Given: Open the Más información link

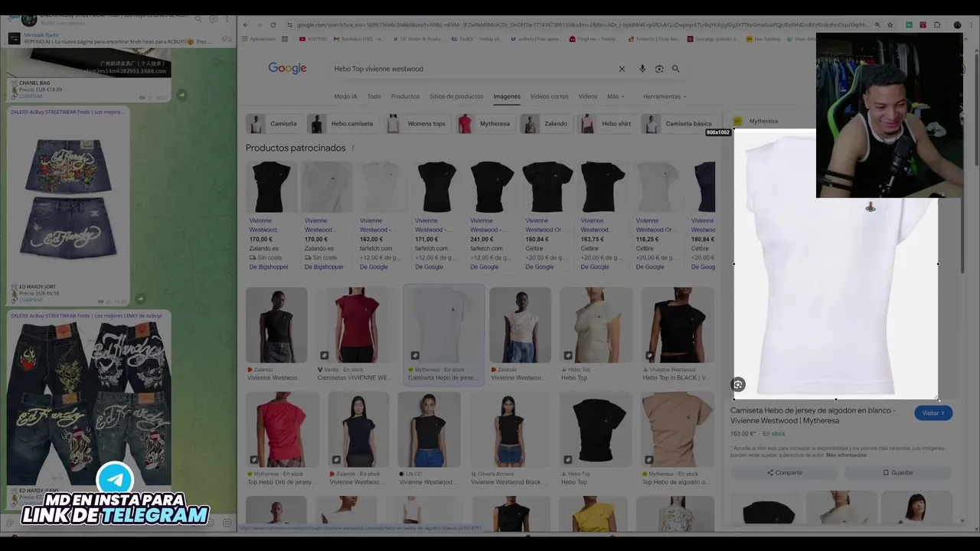Looking at the screenshot, I should (x=847, y=455).
